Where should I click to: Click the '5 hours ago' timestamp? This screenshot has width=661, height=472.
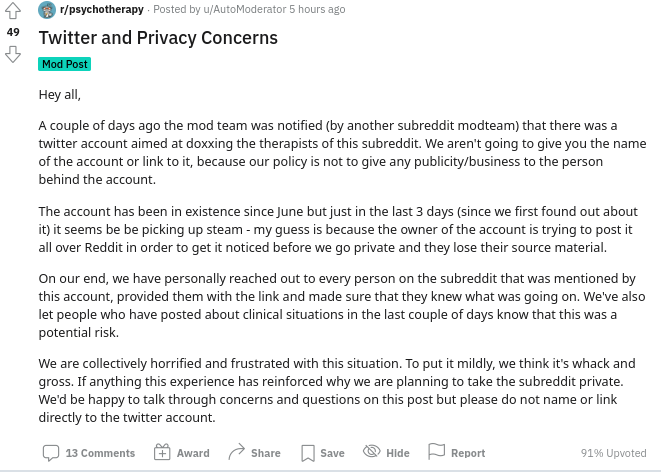(x=317, y=9)
